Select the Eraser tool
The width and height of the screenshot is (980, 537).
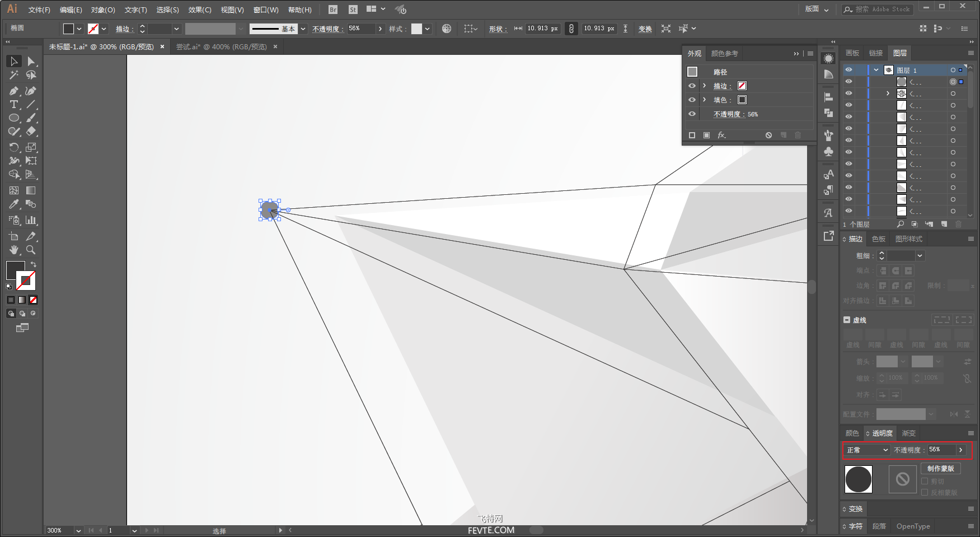(31, 131)
